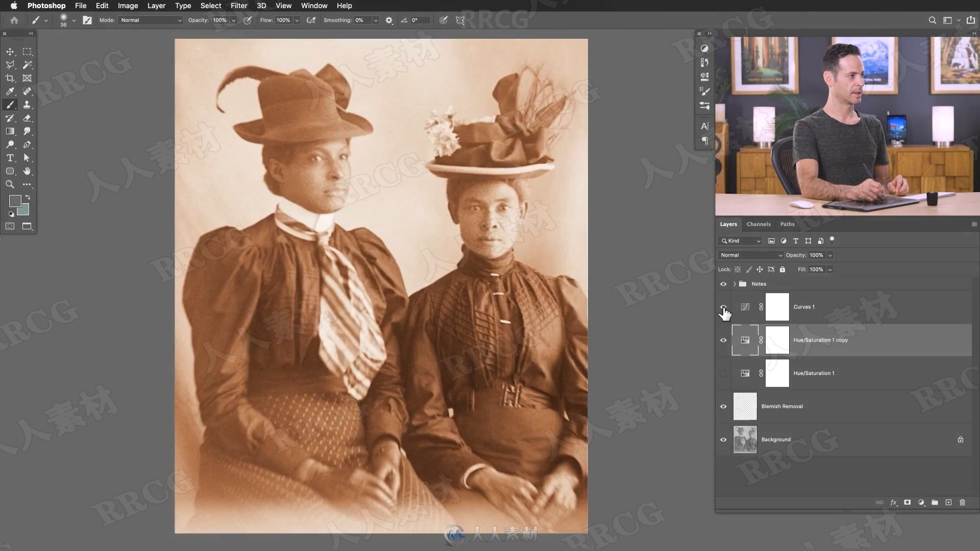
Task: Select the Smudge tool
Action: point(27,131)
